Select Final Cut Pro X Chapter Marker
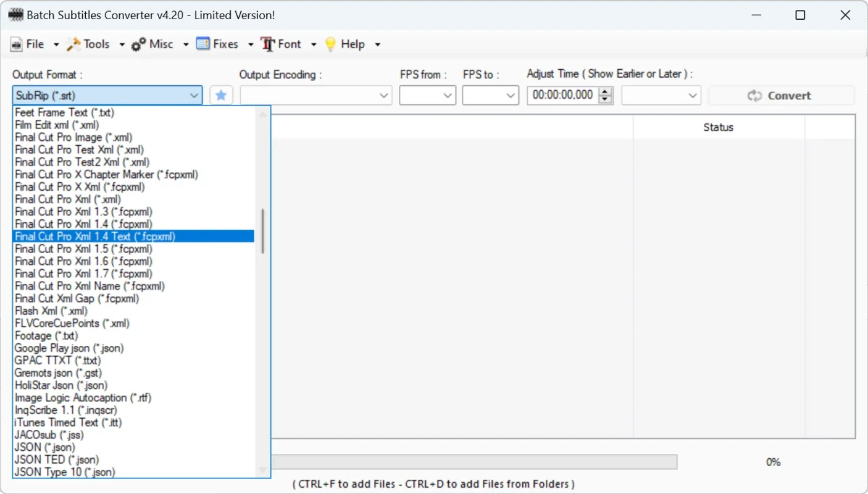Image resolution: width=868 pixels, height=494 pixels. click(134, 174)
